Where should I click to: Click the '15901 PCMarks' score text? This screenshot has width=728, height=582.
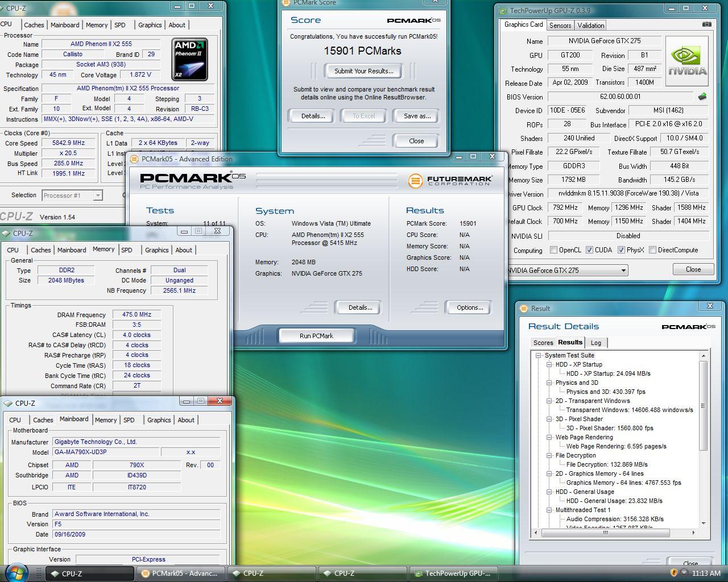(362, 51)
